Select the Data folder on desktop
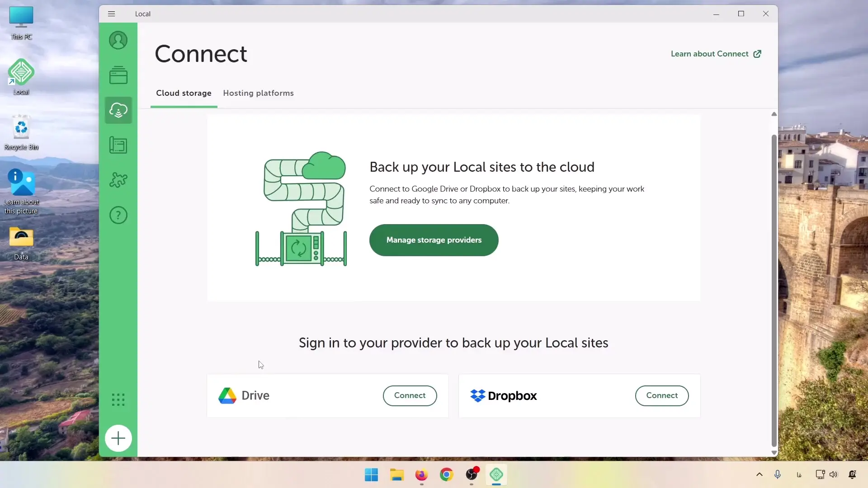Image resolution: width=868 pixels, height=488 pixels. [x=21, y=244]
